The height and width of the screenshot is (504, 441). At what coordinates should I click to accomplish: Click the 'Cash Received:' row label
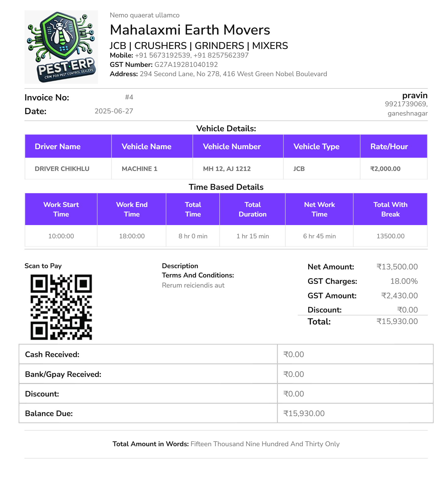pyautogui.click(x=52, y=354)
